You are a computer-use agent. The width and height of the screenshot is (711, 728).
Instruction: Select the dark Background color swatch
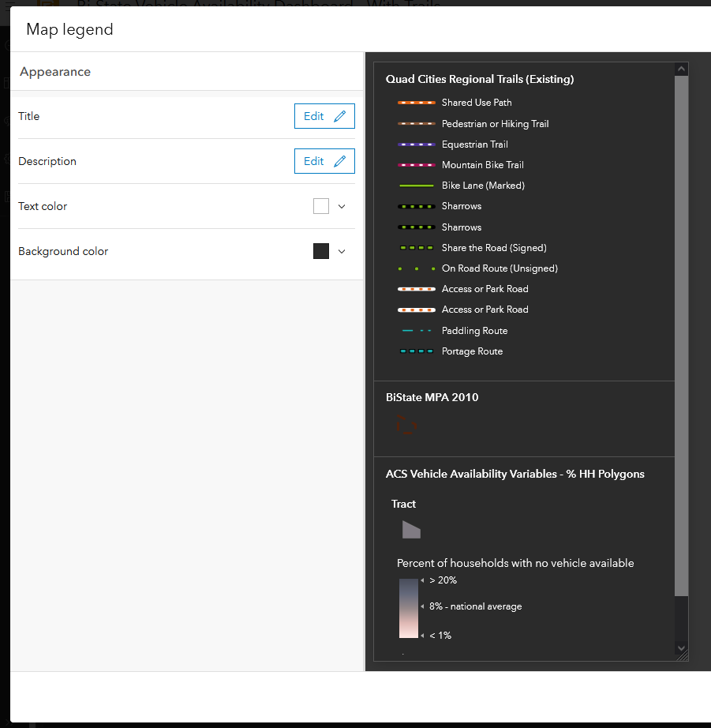pos(320,251)
